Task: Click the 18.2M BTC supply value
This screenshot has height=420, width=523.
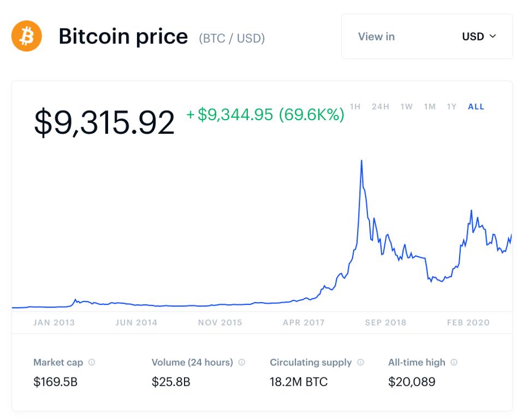Action: coord(299,382)
